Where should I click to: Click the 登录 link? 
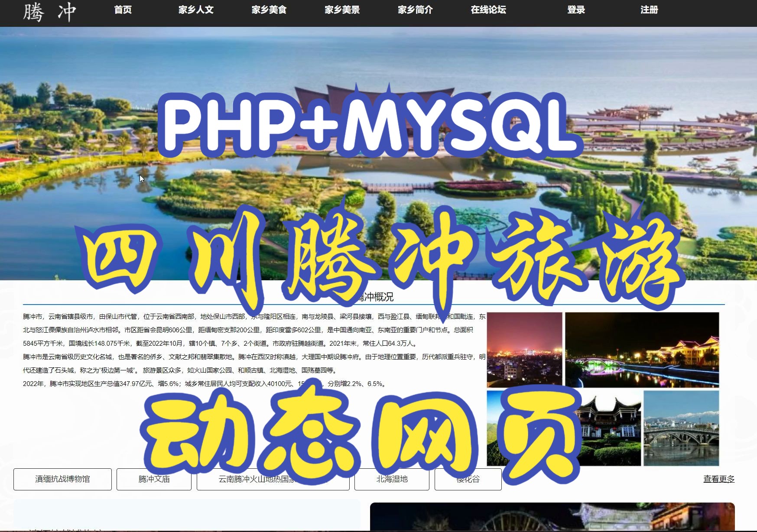pos(576,10)
